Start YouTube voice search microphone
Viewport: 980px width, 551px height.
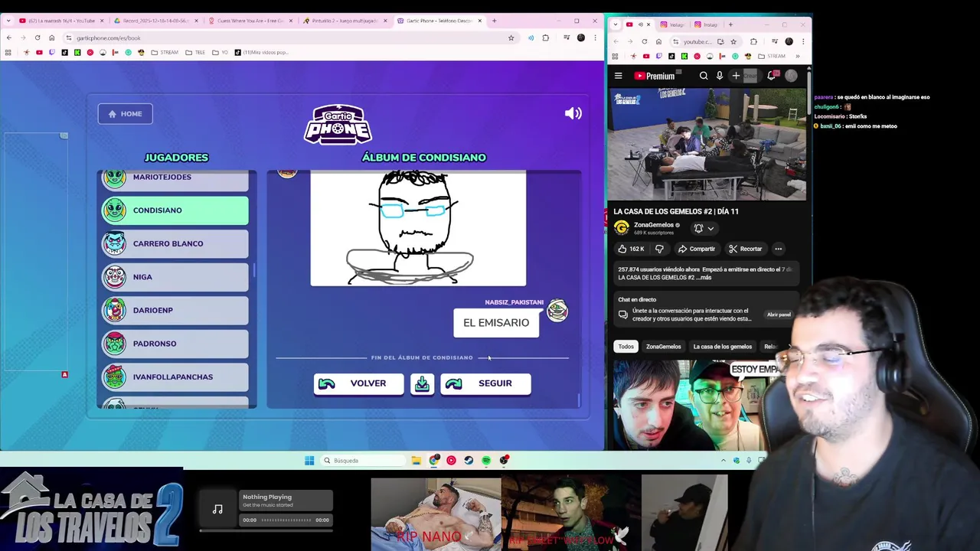(x=720, y=76)
